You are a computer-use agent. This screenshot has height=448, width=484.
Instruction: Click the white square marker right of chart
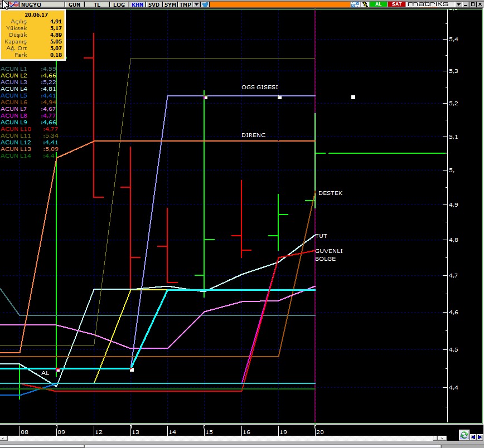coord(353,97)
